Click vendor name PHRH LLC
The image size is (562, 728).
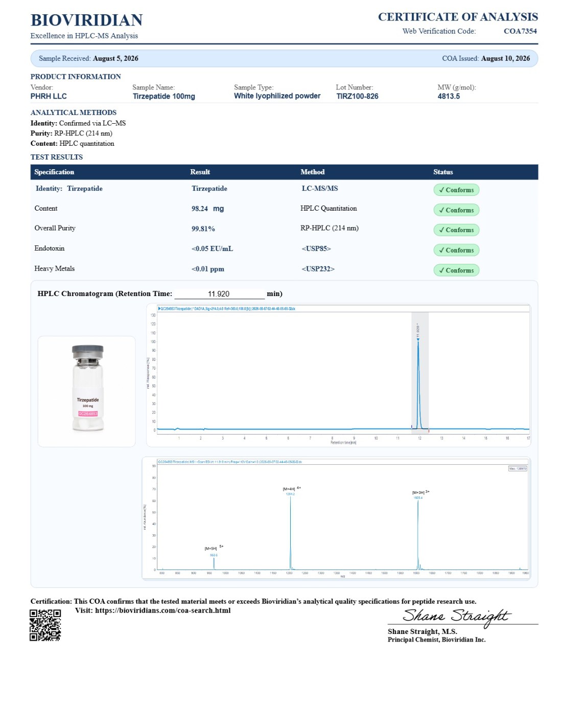click(x=49, y=96)
